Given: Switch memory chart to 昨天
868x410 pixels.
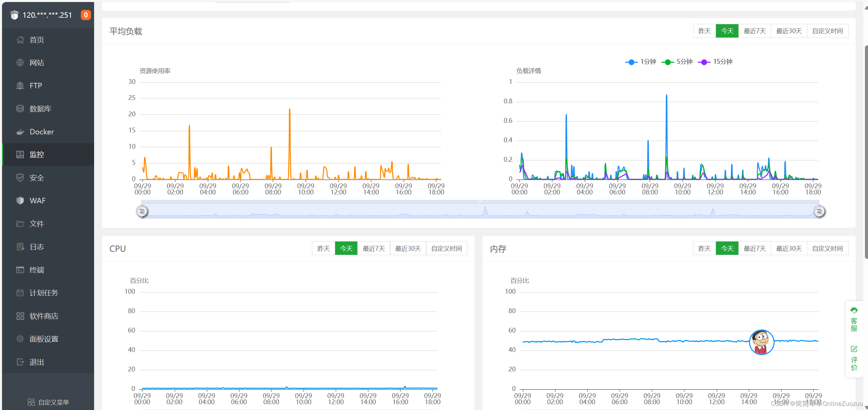Looking at the screenshot, I should pyautogui.click(x=704, y=248).
